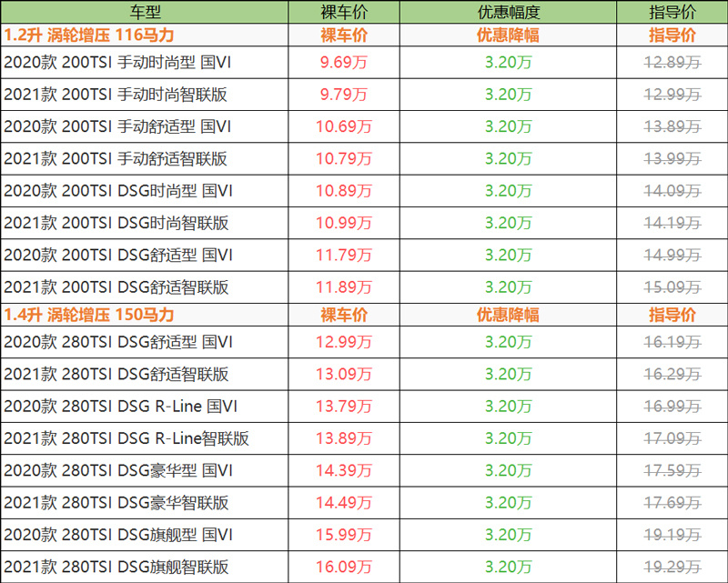The width and height of the screenshot is (728, 583).
Task: Click the green 指导价 header cell
Action: click(x=672, y=12)
